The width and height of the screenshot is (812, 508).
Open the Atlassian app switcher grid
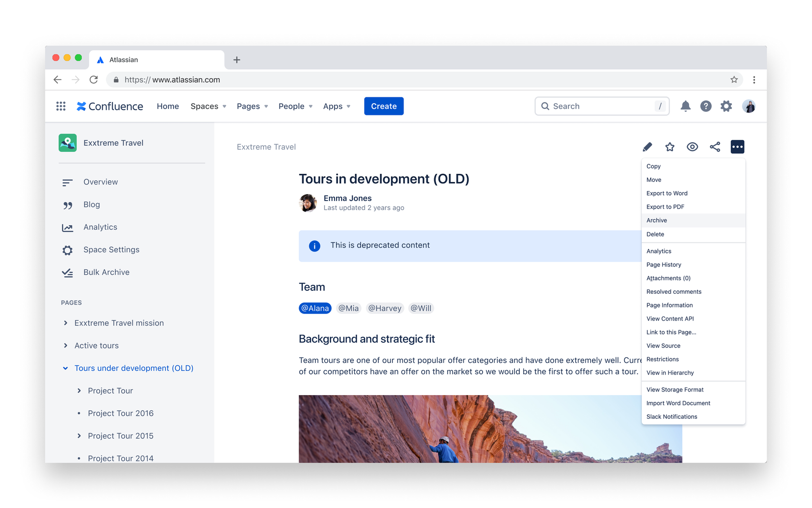tap(61, 106)
